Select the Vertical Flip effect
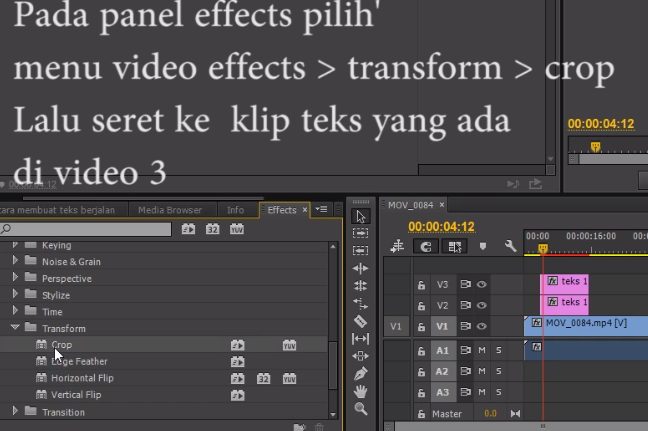 76,395
